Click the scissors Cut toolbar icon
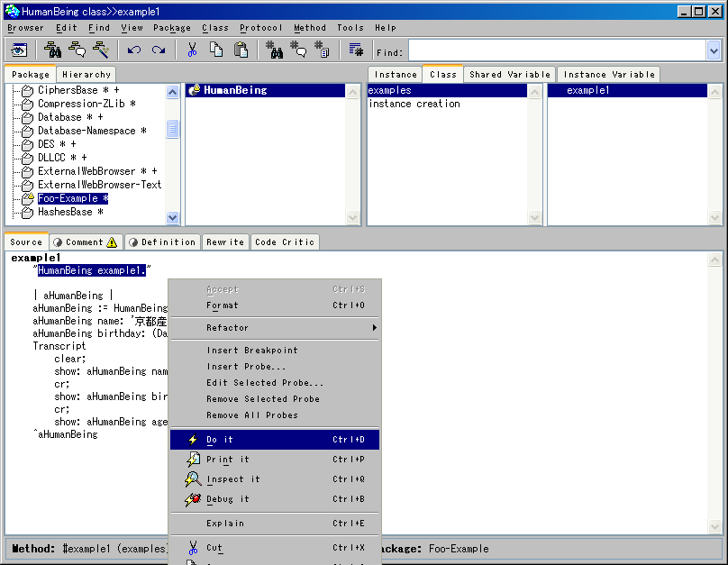The image size is (728, 565). tap(192, 50)
